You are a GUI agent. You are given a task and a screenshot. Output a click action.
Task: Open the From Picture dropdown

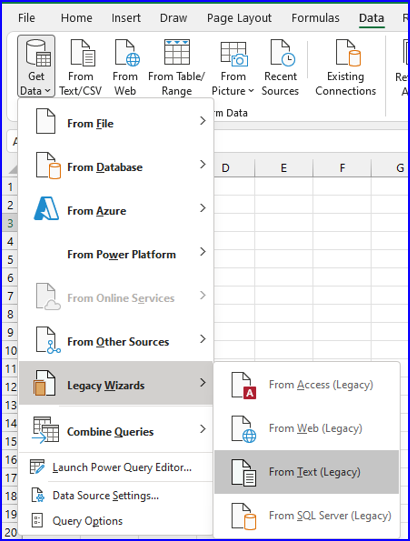click(x=233, y=67)
